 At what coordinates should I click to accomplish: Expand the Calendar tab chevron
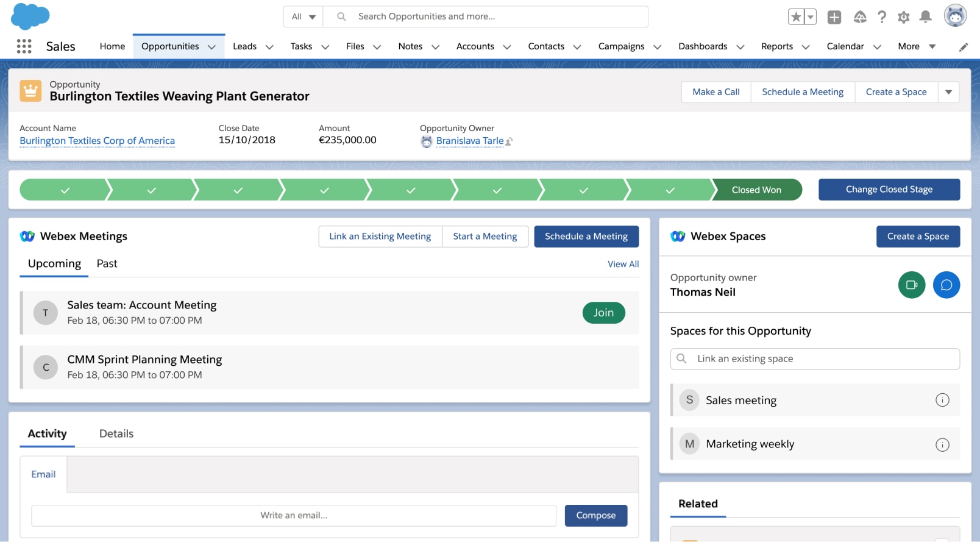click(876, 47)
